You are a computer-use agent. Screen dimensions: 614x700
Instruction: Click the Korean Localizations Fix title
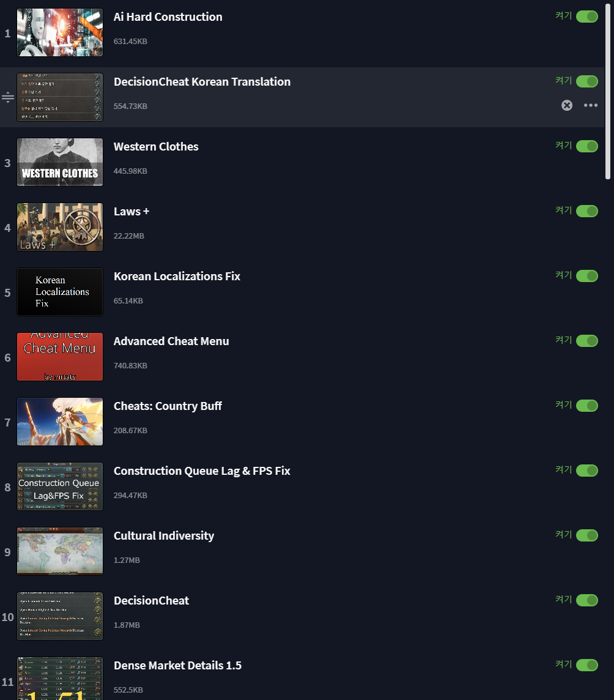pyautogui.click(x=177, y=277)
